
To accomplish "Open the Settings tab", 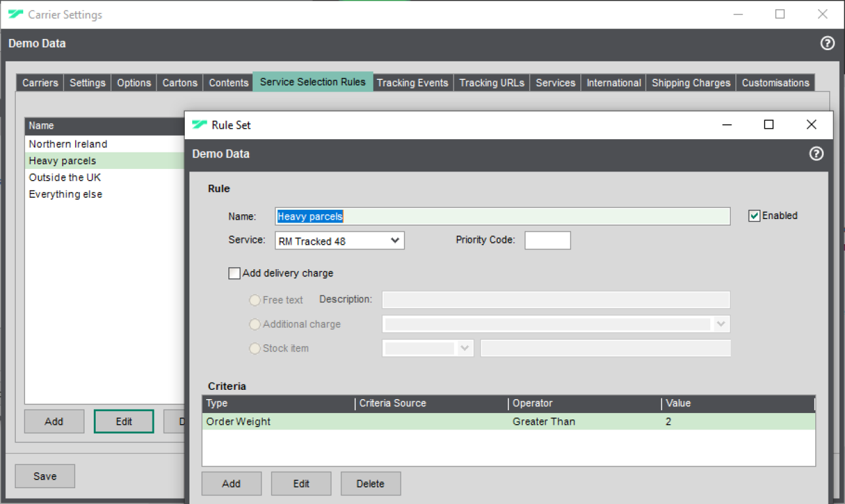I will [88, 82].
